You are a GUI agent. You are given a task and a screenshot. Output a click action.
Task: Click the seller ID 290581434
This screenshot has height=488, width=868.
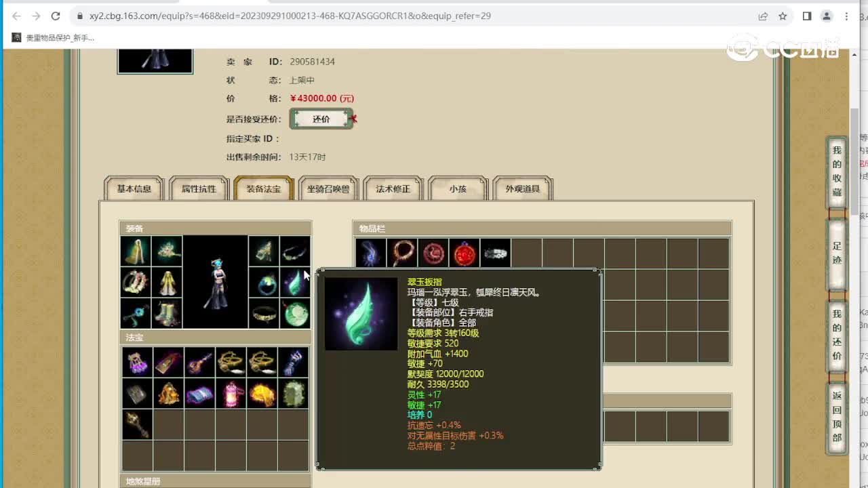pyautogui.click(x=313, y=62)
